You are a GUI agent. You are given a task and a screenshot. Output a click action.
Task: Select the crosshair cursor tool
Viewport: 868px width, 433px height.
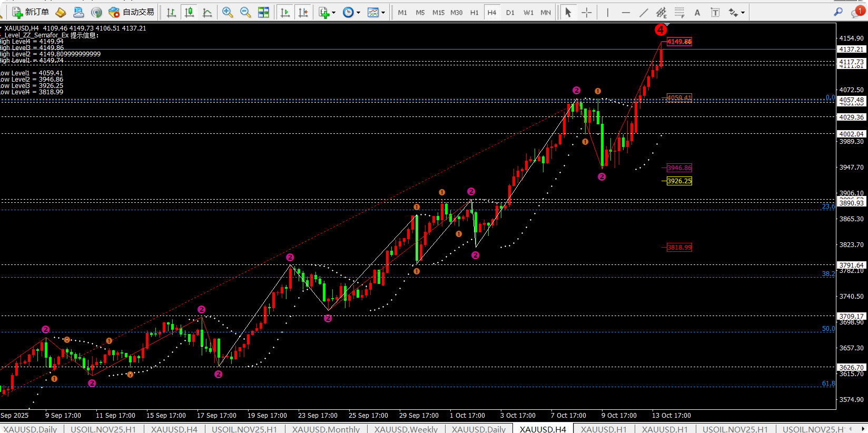click(x=587, y=13)
